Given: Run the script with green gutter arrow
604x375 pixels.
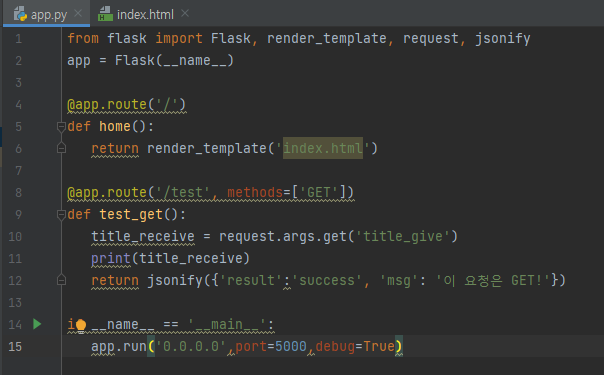Looking at the screenshot, I should click(x=37, y=324).
